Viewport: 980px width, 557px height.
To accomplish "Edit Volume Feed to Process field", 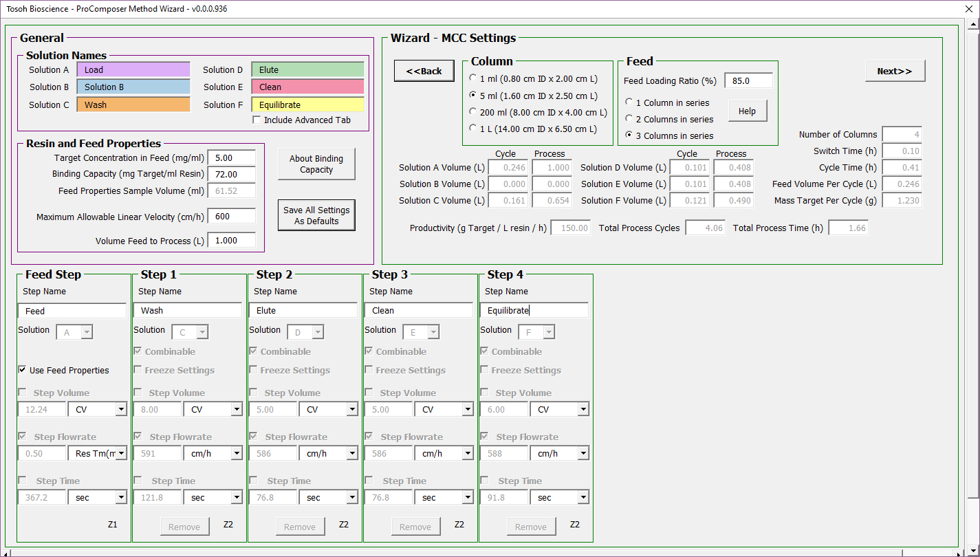I will (x=231, y=240).
